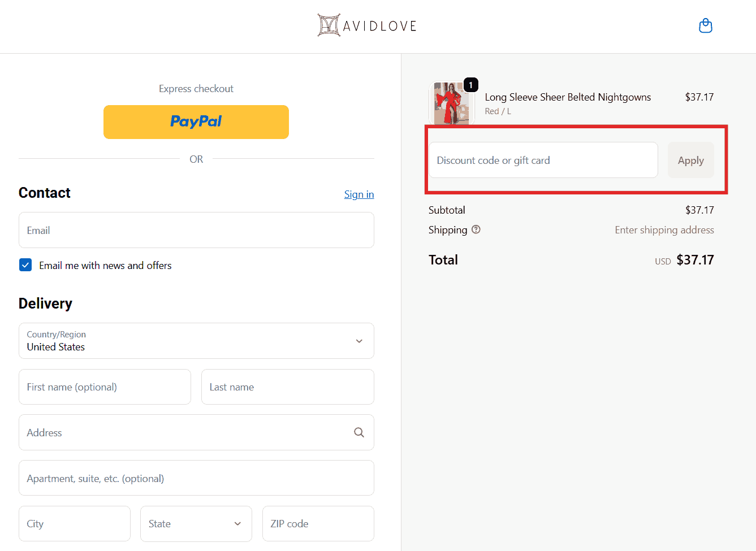Pay with PayPal express checkout
The image size is (756, 551).
coord(196,122)
